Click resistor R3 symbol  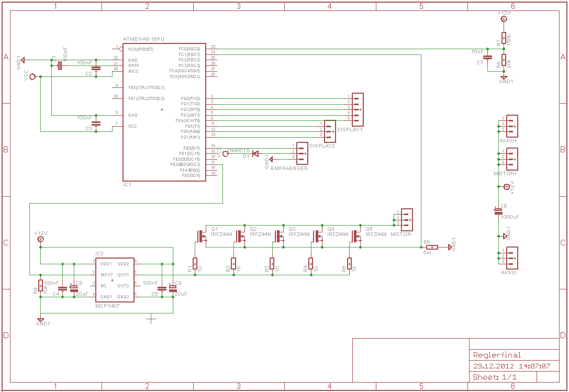[272, 263]
